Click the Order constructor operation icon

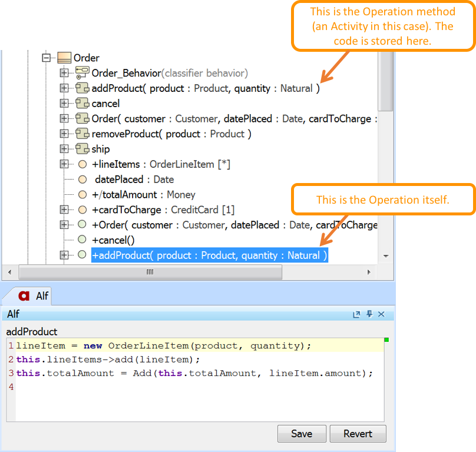tap(81, 225)
